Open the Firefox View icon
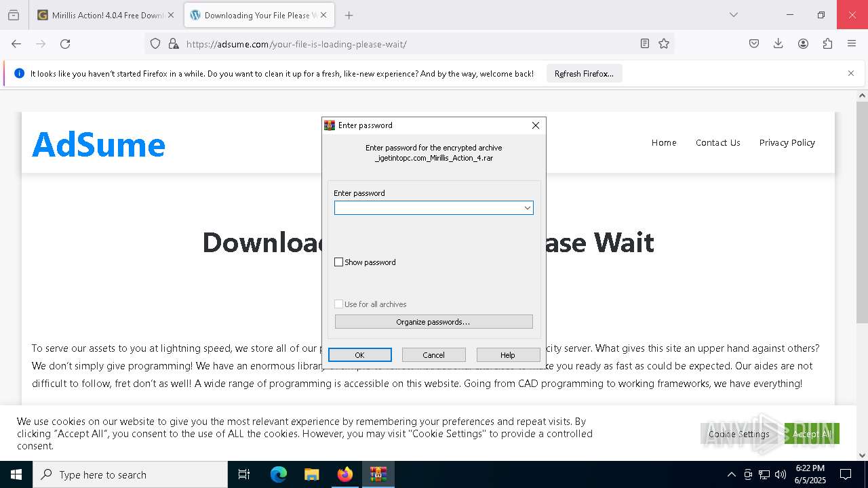The height and width of the screenshot is (488, 868). pyautogui.click(x=14, y=15)
